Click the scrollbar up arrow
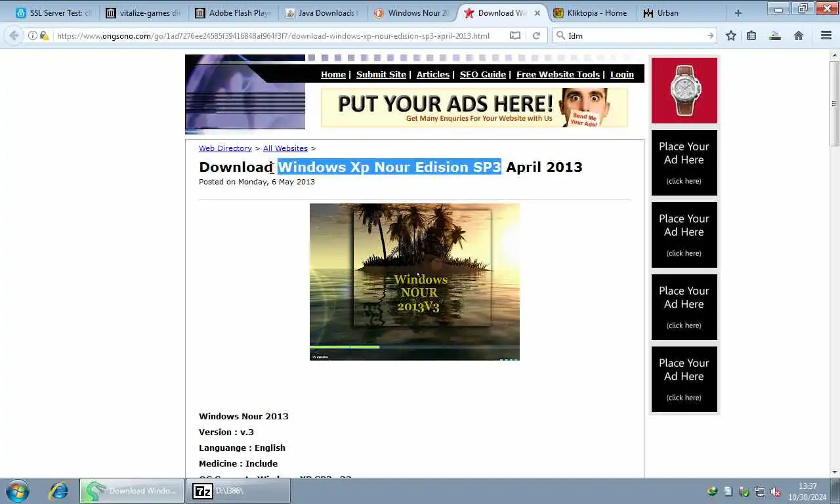 click(x=834, y=55)
